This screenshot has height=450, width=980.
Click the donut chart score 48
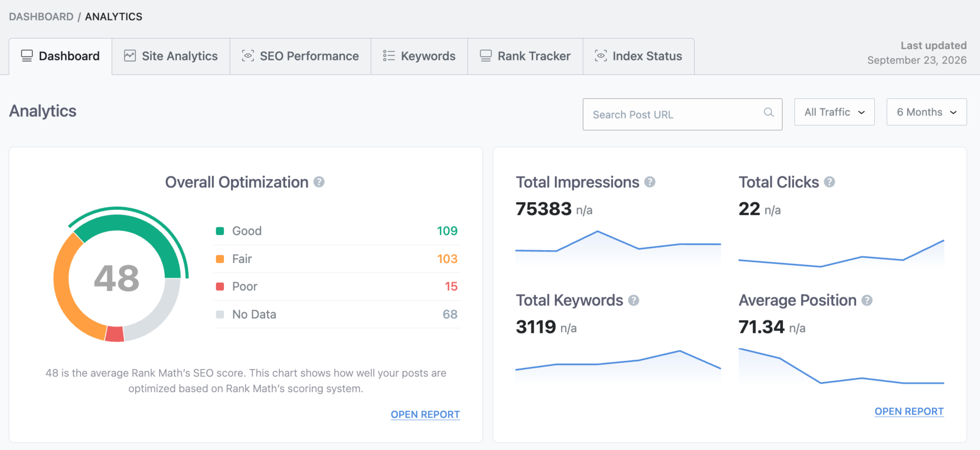point(117,278)
